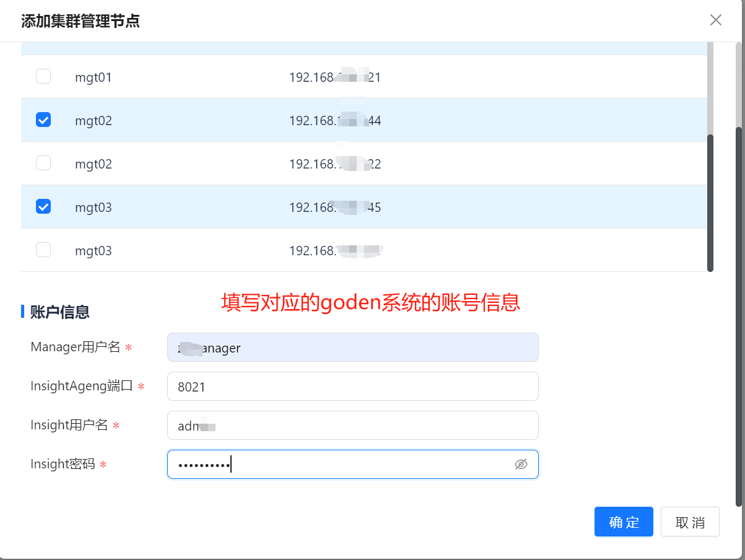Click the 添加集群管理节点 dialog title
This screenshot has width=745, height=560.
click(81, 21)
